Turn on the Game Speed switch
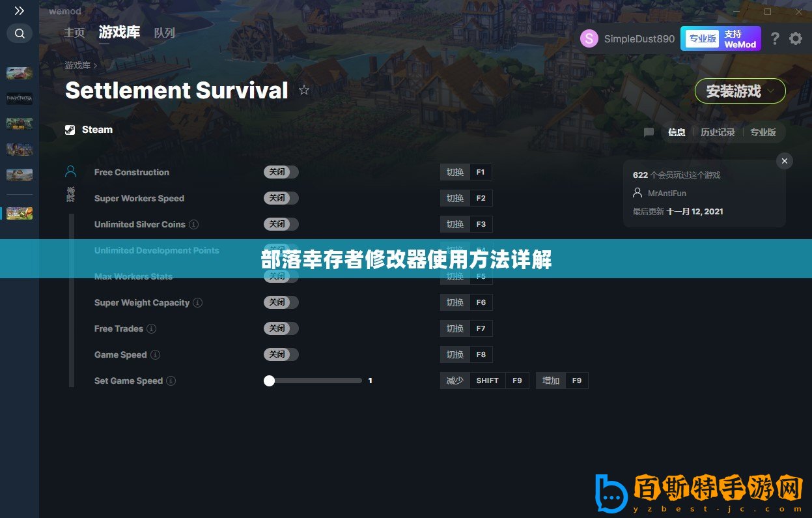The image size is (812, 518). click(x=281, y=354)
